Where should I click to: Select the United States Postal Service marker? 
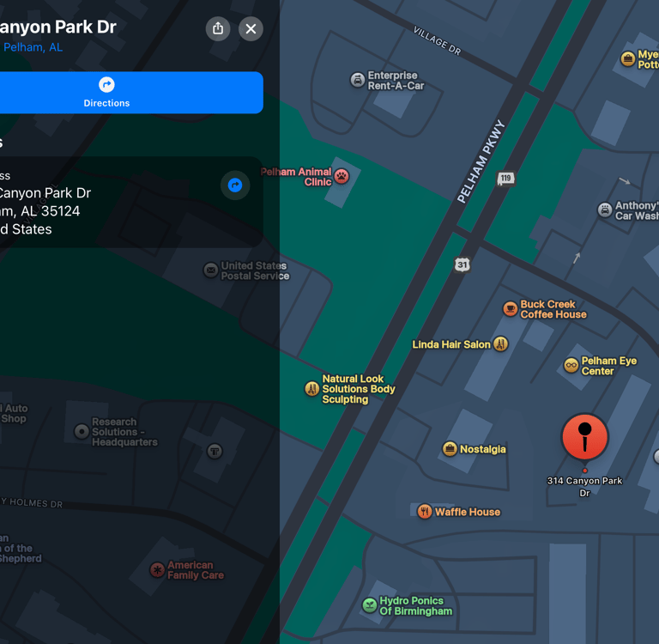[210, 270]
